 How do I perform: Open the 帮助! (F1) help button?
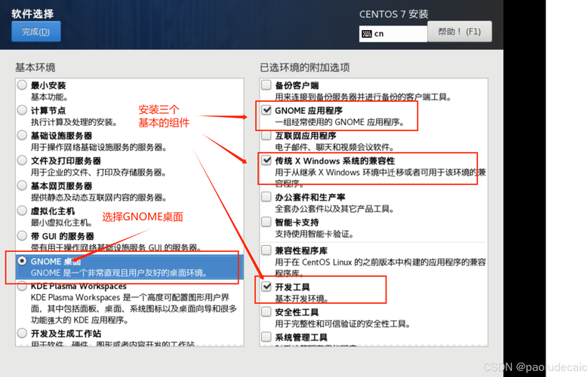tap(460, 32)
